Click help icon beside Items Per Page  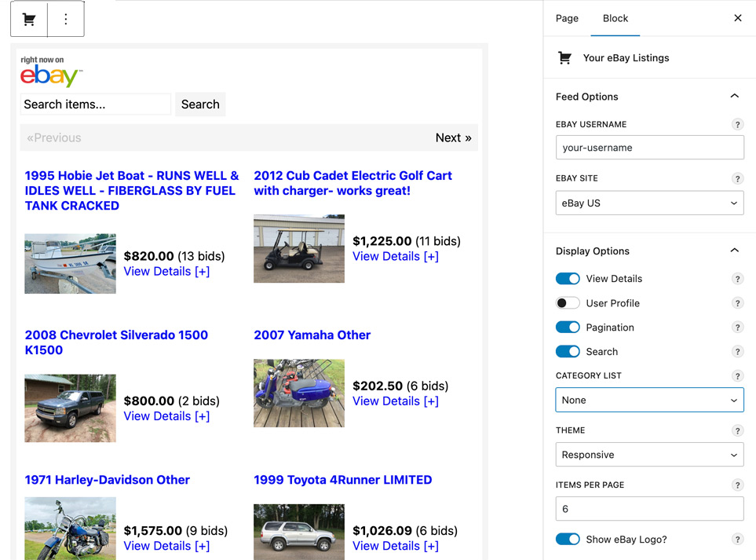click(737, 485)
